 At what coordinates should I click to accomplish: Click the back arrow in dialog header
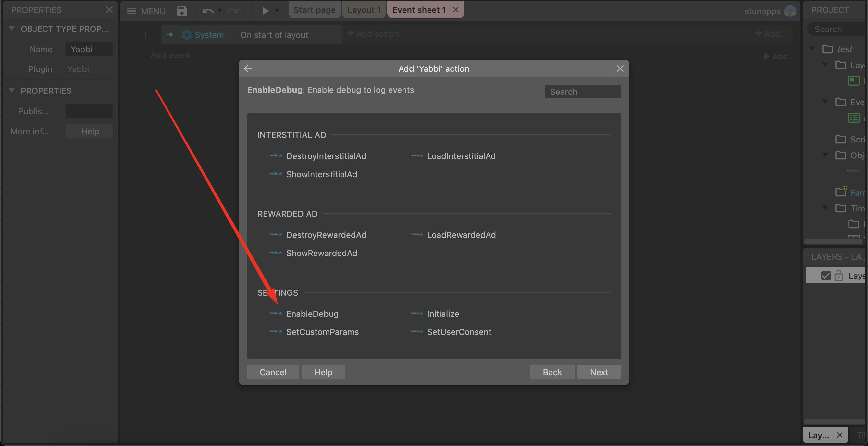tap(248, 68)
